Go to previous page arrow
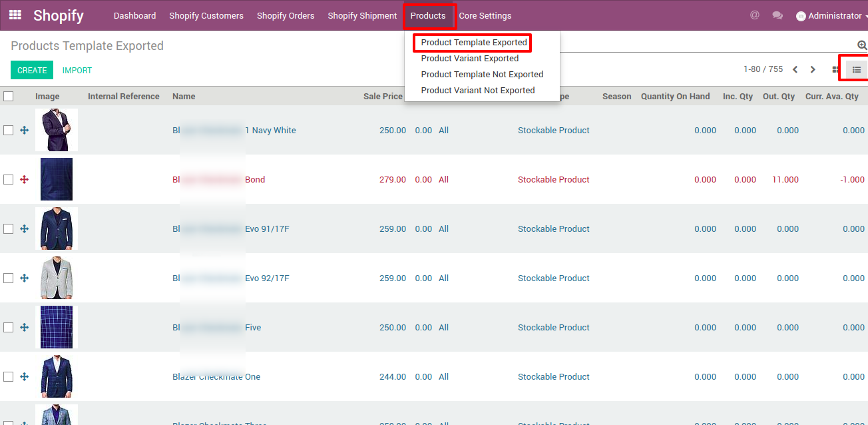This screenshot has width=868, height=425. pos(795,69)
